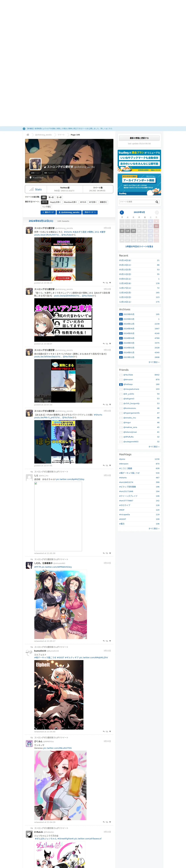186x868 pixels.
Task: Reply to the tweet posted at 23:57:33
Action: (104, 405)
